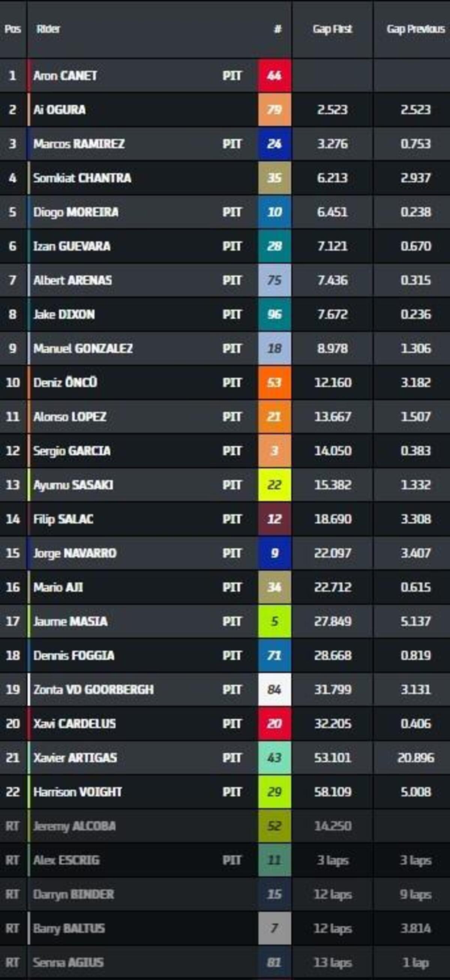Select the Gap First column header

(x=332, y=29)
